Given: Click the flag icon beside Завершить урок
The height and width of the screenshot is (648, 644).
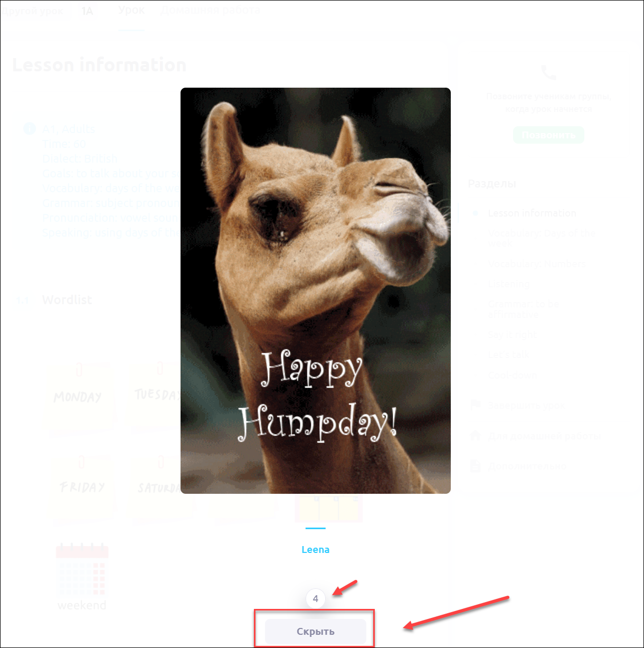Looking at the screenshot, I should coord(476,405).
